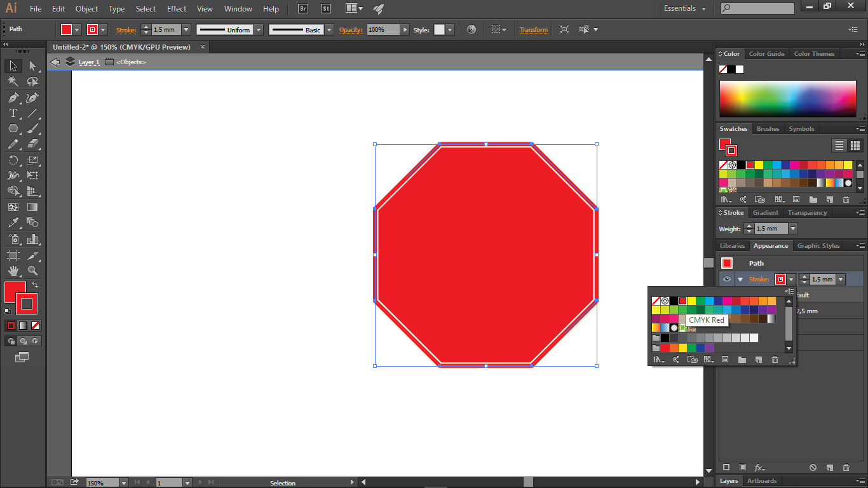Open the Essentials workspace switcher
868x488 pixels.
pos(684,8)
